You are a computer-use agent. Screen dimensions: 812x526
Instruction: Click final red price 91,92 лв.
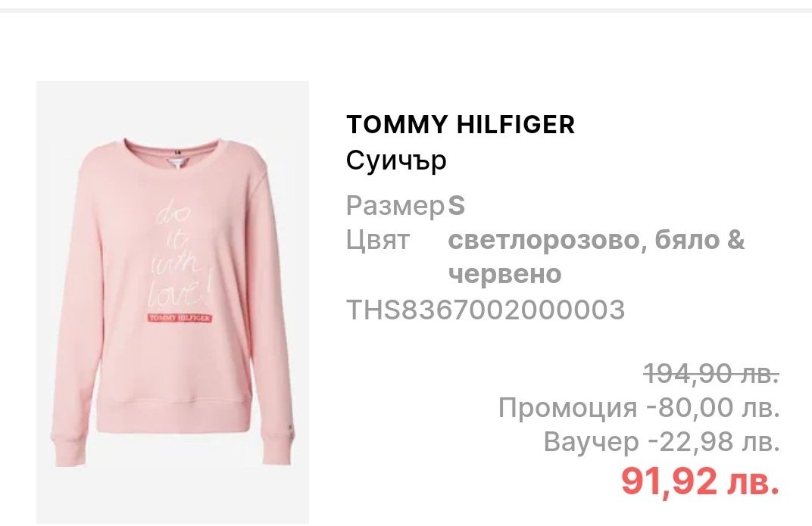tap(700, 481)
